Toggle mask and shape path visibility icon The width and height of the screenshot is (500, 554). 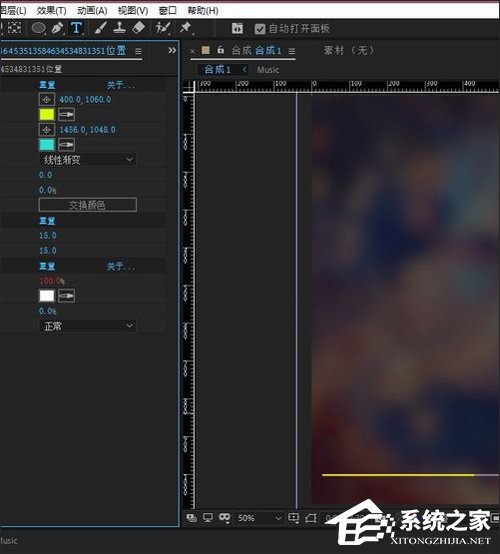pyautogui.click(x=224, y=518)
